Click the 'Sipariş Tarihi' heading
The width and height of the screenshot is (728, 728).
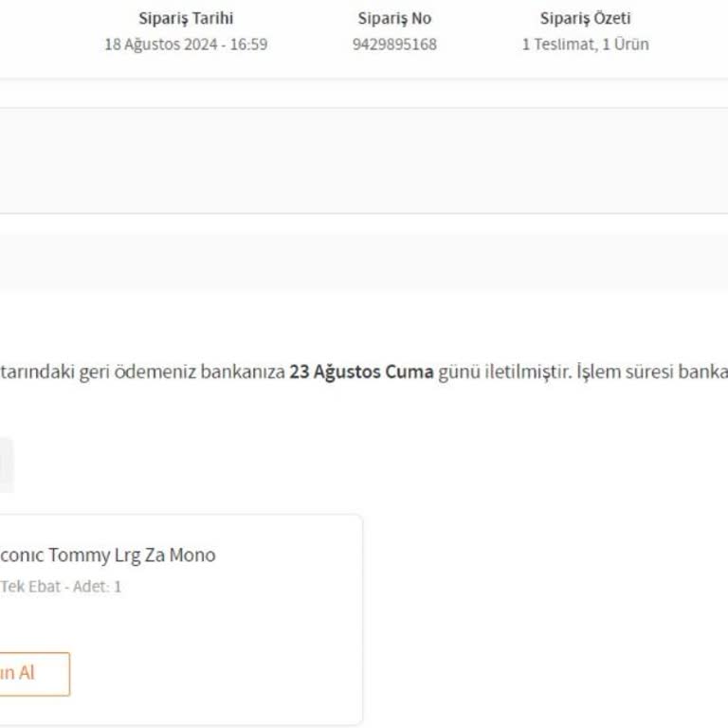click(186, 19)
